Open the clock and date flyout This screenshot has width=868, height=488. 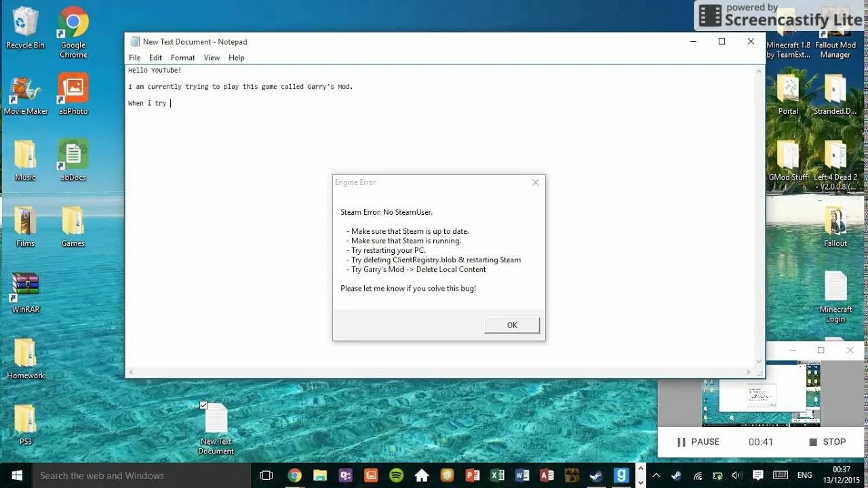point(842,475)
